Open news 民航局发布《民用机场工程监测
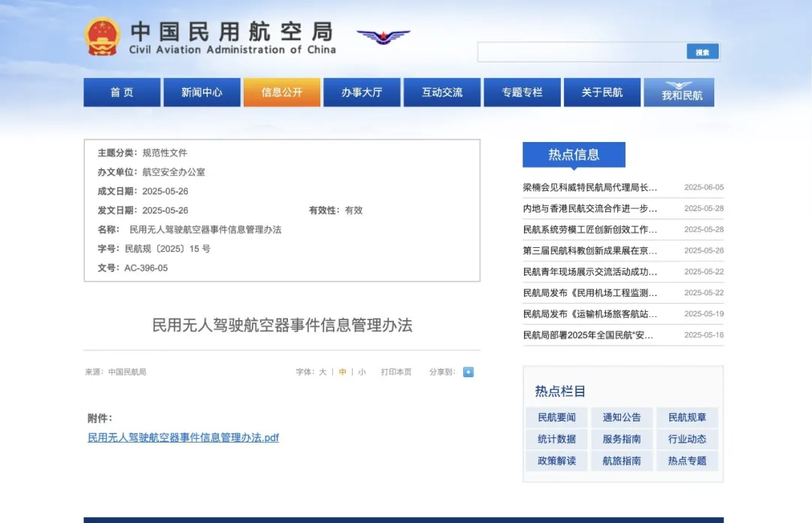The height and width of the screenshot is (523, 812). pyautogui.click(x=590, y=293)
